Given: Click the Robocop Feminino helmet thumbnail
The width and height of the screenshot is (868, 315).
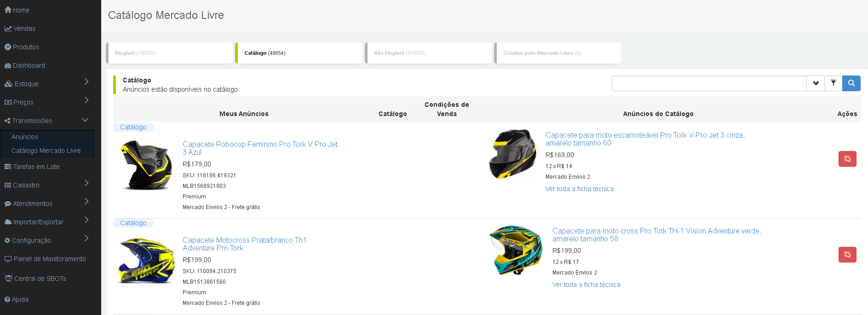Looking at the screenshot, I should pos(146,165).
